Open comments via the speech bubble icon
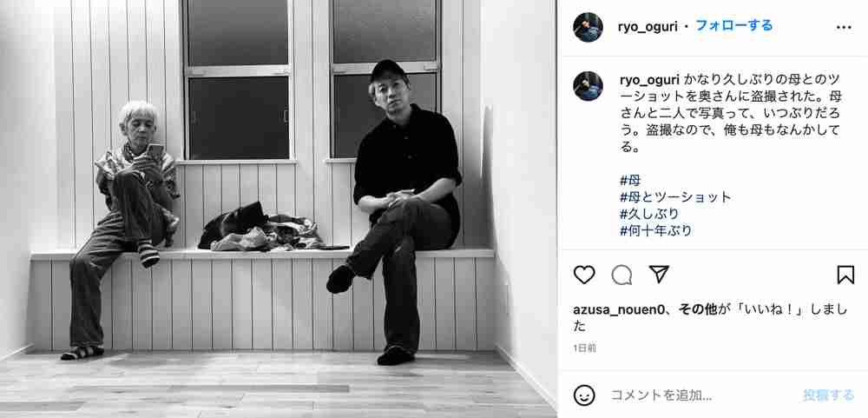Viewport: 868px width, 418px height. 621,275
